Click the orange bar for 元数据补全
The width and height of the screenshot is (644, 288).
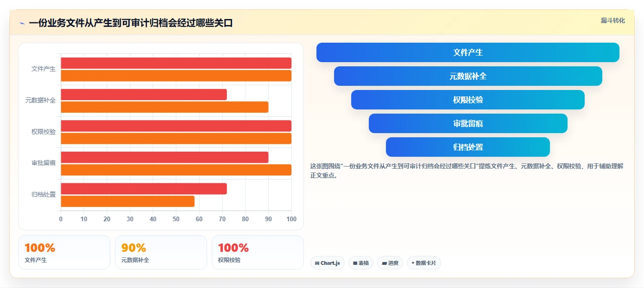coord(164,107)
